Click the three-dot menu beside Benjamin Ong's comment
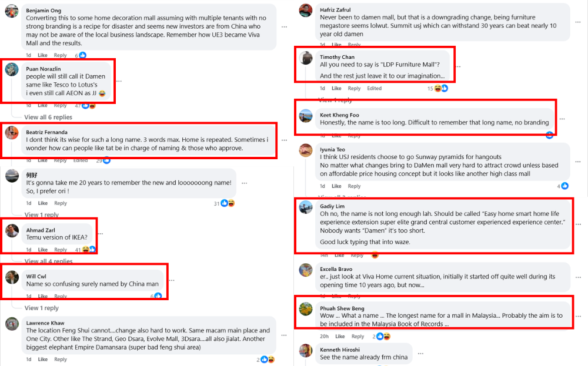This screenshot has width=588, height=366. (284, 27)
